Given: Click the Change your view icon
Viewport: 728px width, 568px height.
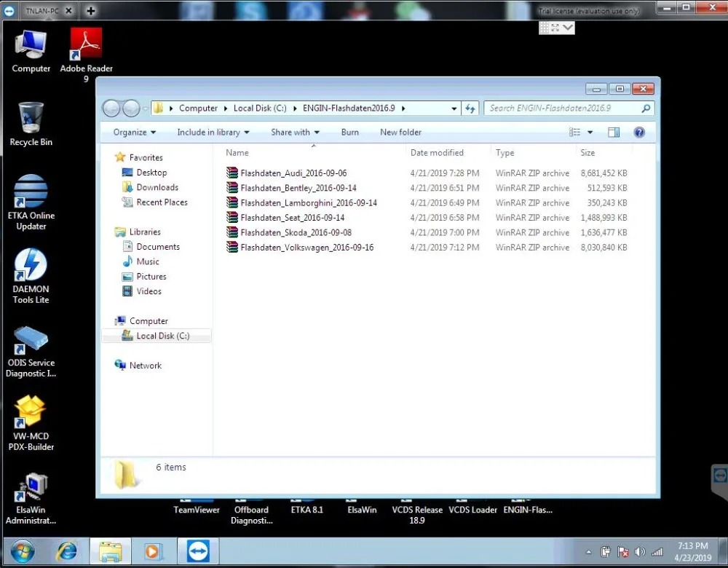Looking at the screenshot, I should [575, 133].
